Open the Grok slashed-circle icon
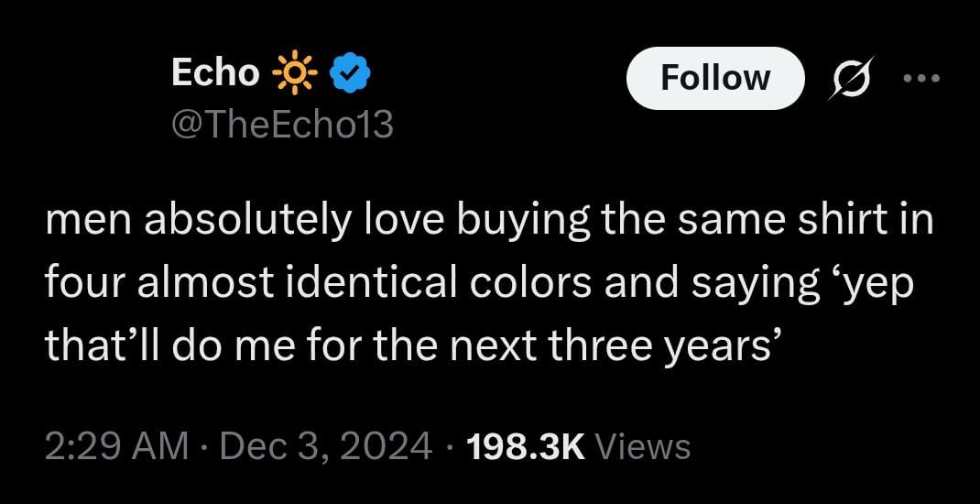This screenshot has height=504, width=980. [851, 78]
